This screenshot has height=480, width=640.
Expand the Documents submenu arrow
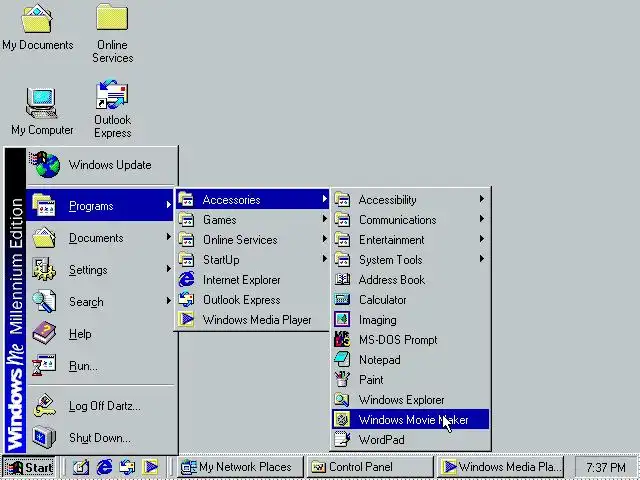(169, 237)
